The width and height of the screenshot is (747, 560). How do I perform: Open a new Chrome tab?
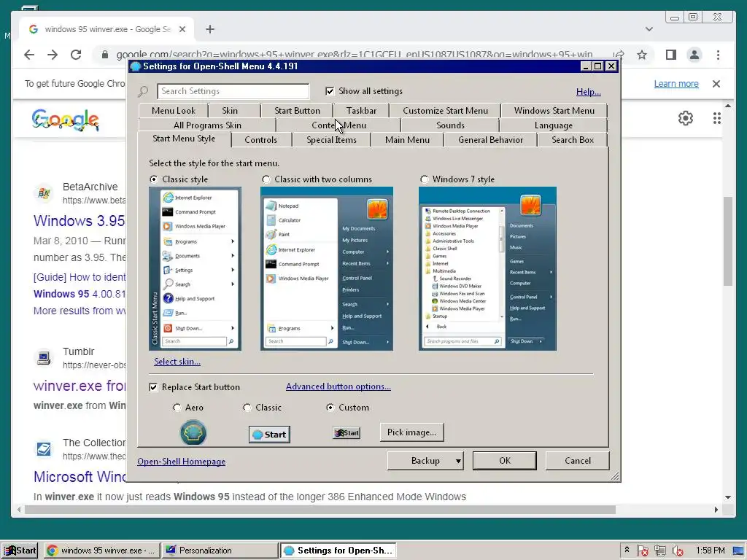[210, 29]
